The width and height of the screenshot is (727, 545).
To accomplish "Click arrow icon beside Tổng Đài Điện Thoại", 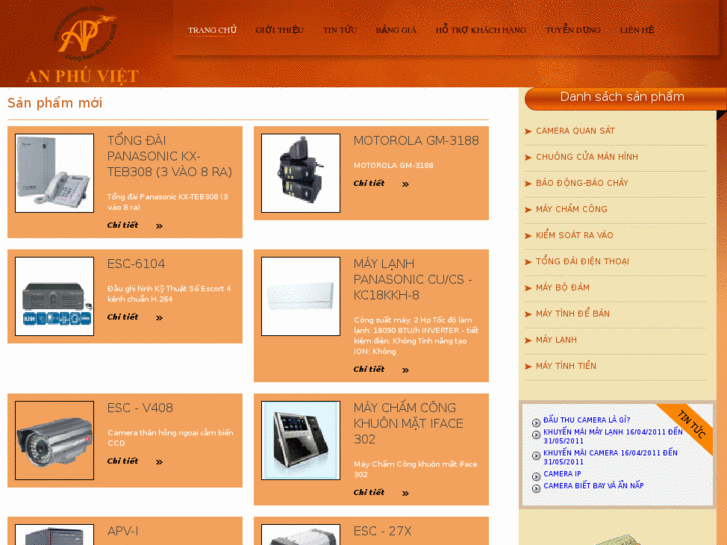I will tap(528, 262).
